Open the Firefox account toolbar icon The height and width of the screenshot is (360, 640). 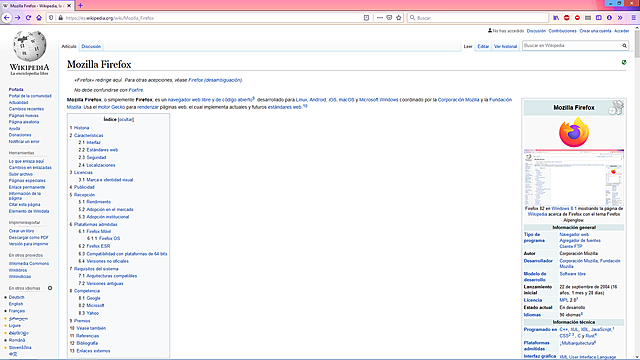tap(609, 18)
